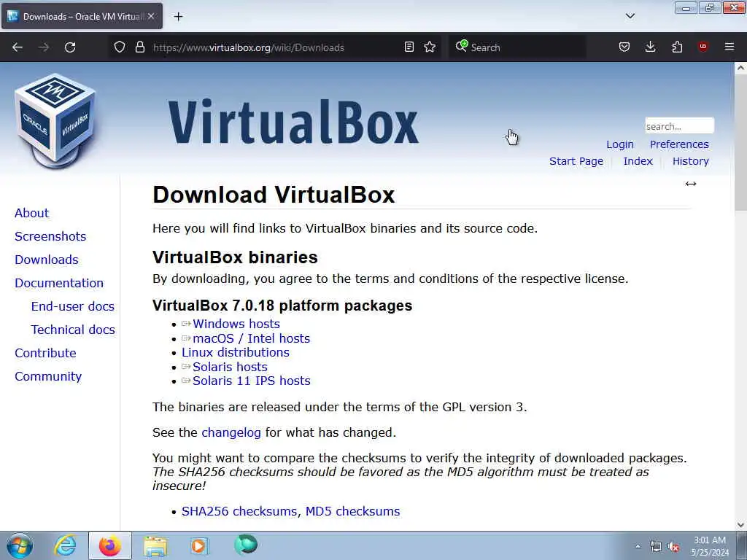
Task: Click the VirtualBox cube logo
Action: tap(55, 120)
